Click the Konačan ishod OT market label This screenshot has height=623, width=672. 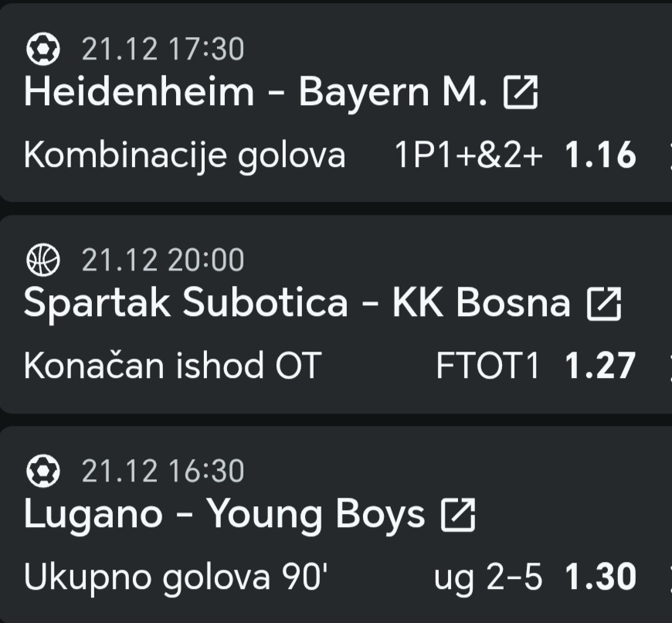pyautogui.click(x=171, y=366)
